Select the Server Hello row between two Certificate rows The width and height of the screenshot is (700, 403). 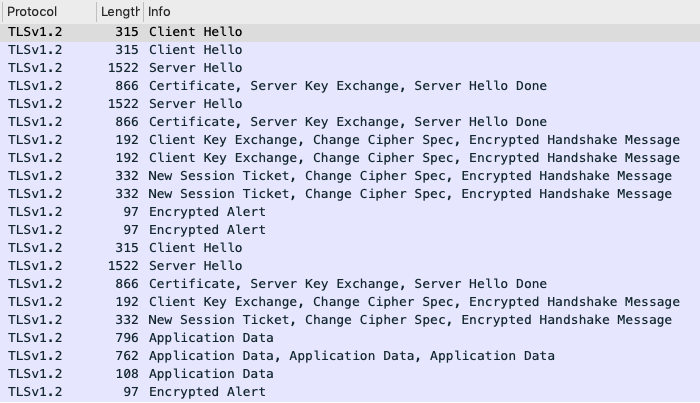pos(350,104)
